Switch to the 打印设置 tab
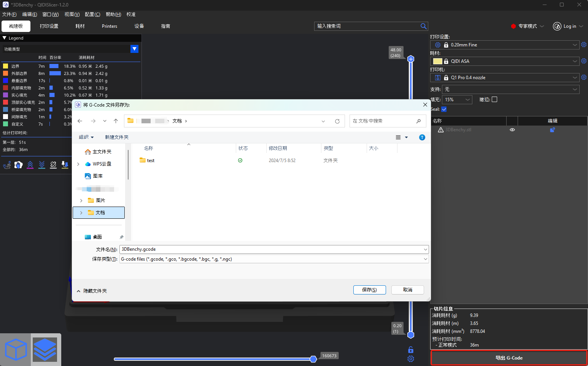 tap(49, 26)
